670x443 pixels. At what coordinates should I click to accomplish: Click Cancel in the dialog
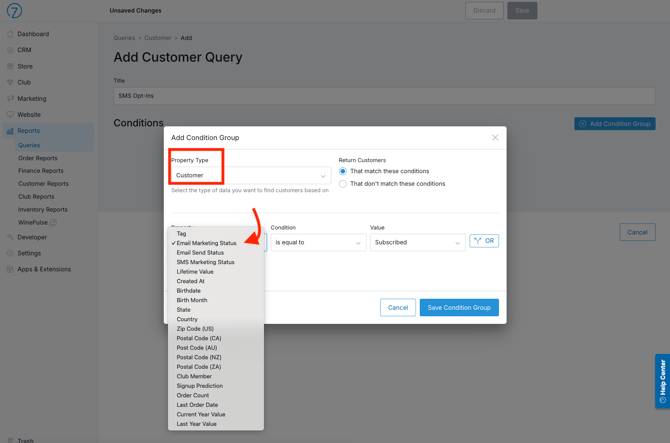coord(398,308)
